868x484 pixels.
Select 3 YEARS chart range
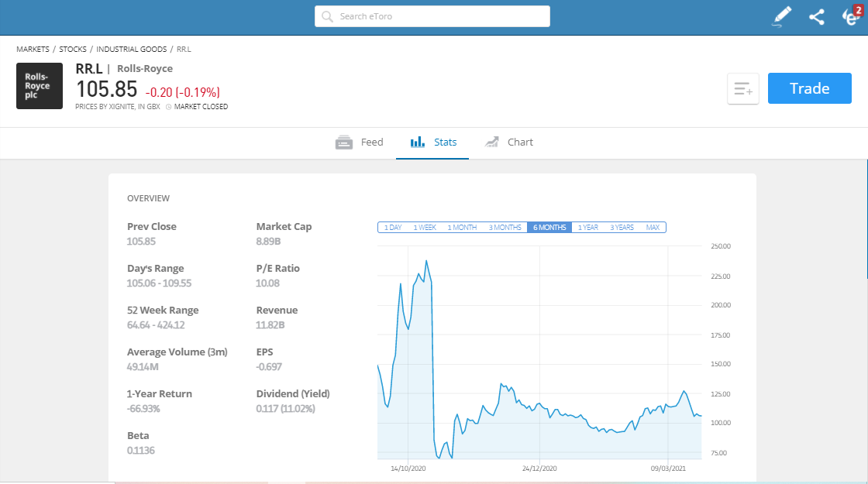(622, 228)
